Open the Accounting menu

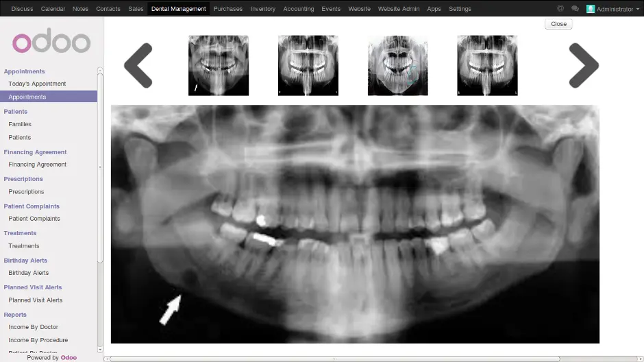[299, 9]
